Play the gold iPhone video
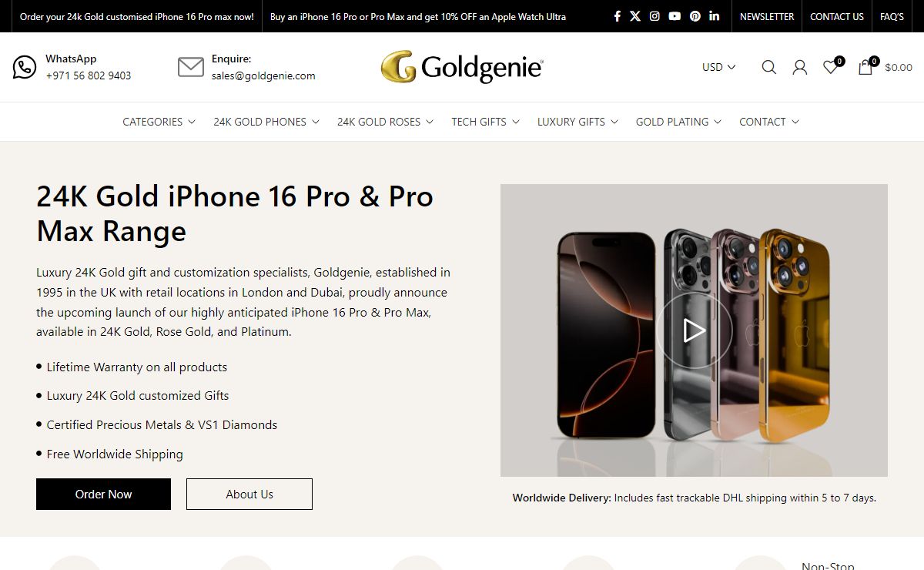Viewport: 924px width, 570px height. (694, 330)
